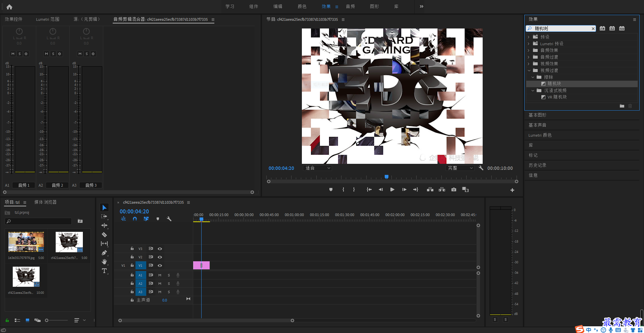Open the 完整 playback resolution dropdown
The width and height of the screenshot is (644, 333).
point(460,168)
